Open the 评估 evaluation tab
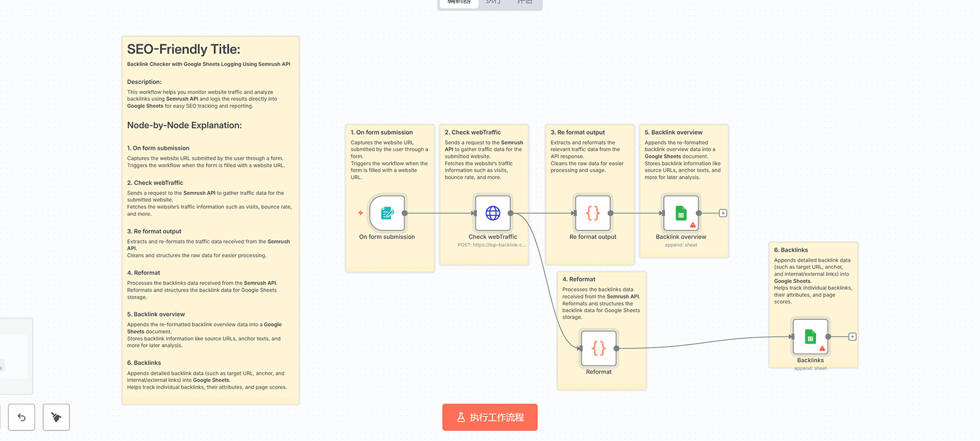The width and height of the screenshot is (980, 441). pos(524,2)
